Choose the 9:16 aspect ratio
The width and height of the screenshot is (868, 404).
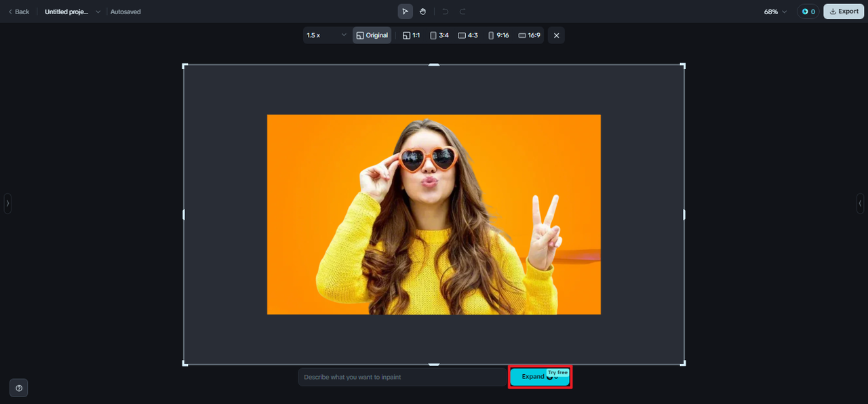point(498,35)
